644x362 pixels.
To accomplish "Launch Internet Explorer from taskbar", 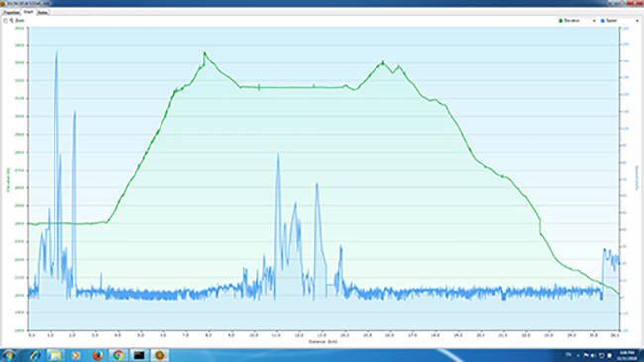I will [x=35, y=355].
